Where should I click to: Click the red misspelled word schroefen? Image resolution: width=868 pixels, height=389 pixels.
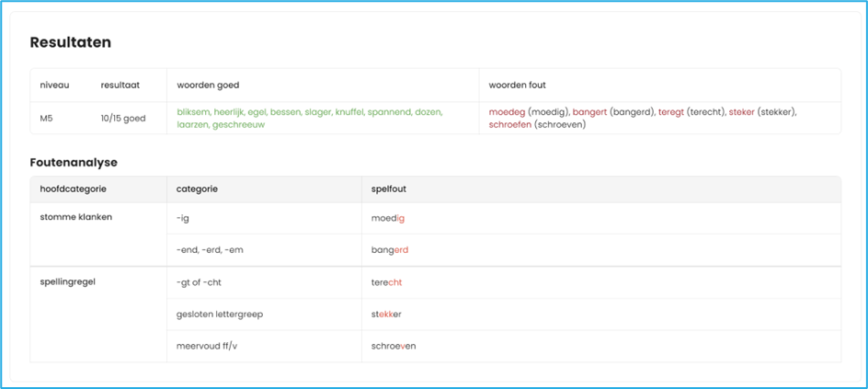(x=510, y=124)
